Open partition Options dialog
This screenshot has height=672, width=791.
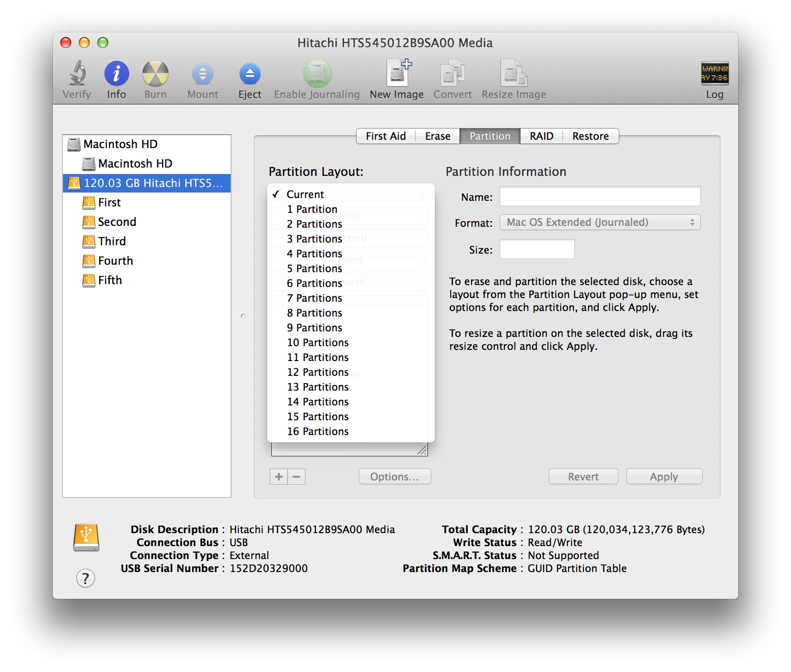[x=395, y=477]
